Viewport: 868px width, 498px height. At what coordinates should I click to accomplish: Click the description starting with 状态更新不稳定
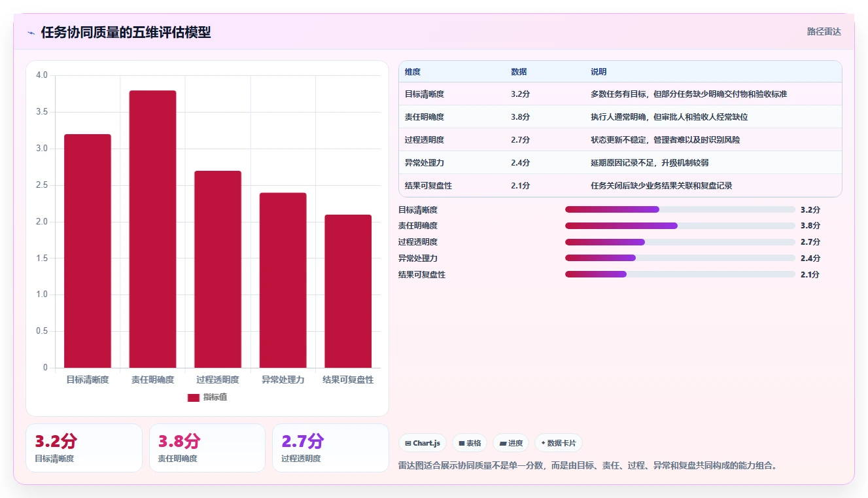click(x=665, y=140)
